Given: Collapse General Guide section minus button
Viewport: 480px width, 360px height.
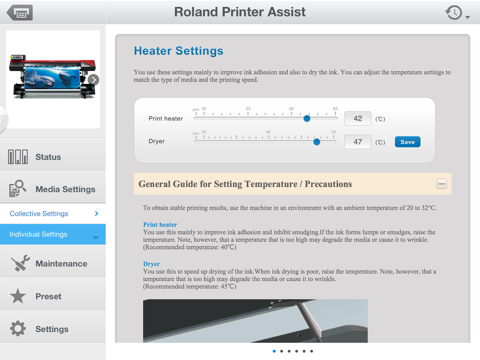Looking at the screenshot, I should coord(442,184).
